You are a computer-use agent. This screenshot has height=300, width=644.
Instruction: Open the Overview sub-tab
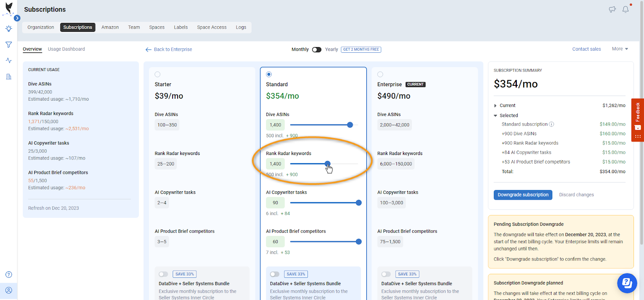click(x=32, y=49)
